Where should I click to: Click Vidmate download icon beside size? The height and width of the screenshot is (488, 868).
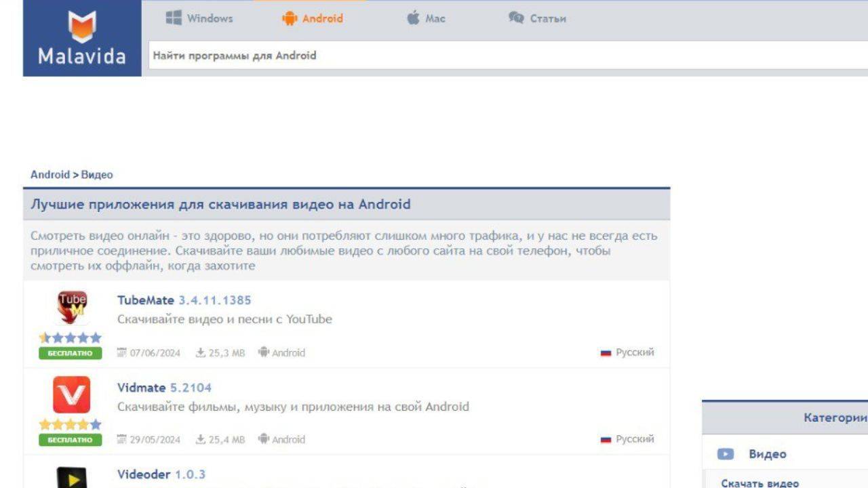point(201,440)
